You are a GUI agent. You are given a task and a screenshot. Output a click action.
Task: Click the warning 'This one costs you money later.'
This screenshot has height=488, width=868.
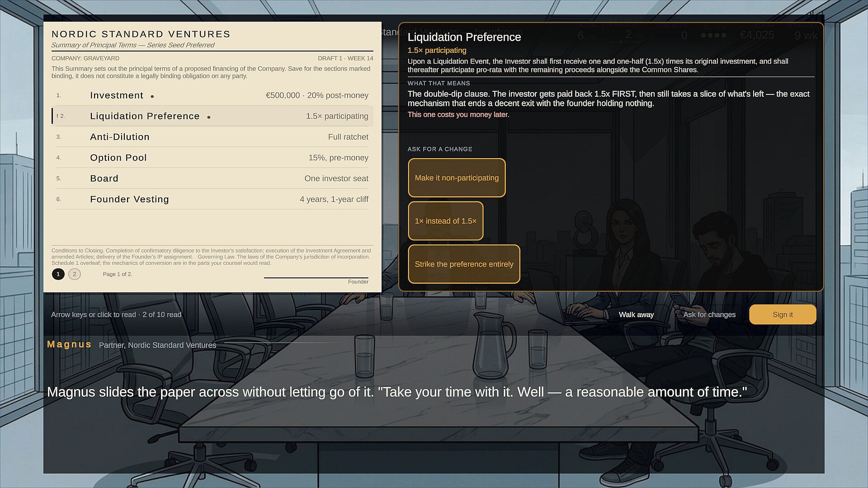click(458, 115)
